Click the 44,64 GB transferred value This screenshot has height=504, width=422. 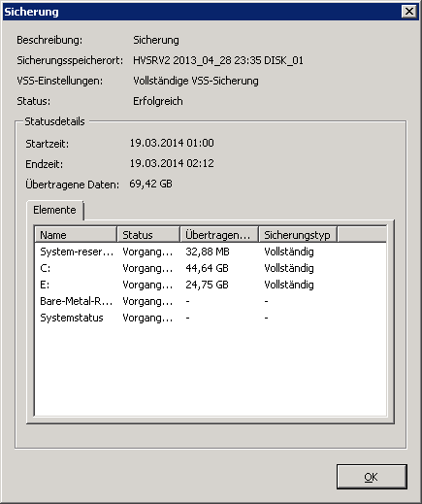tap(207, 268)
